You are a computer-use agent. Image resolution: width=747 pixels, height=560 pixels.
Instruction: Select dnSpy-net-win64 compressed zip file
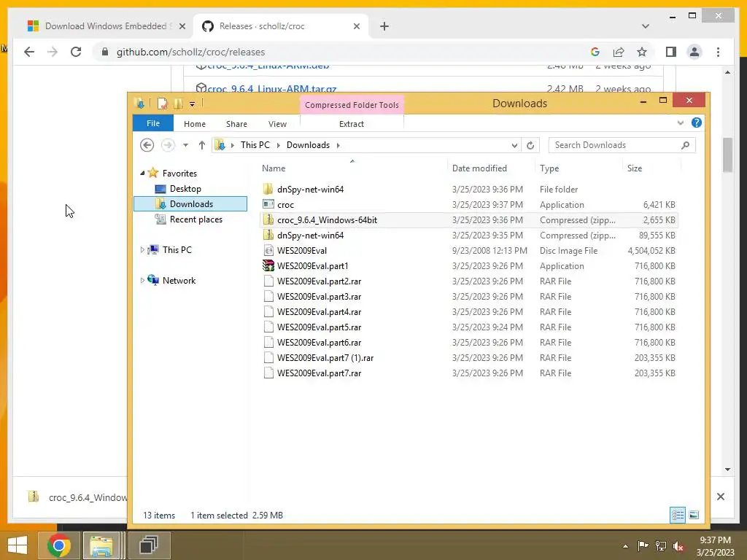(469, 236)
